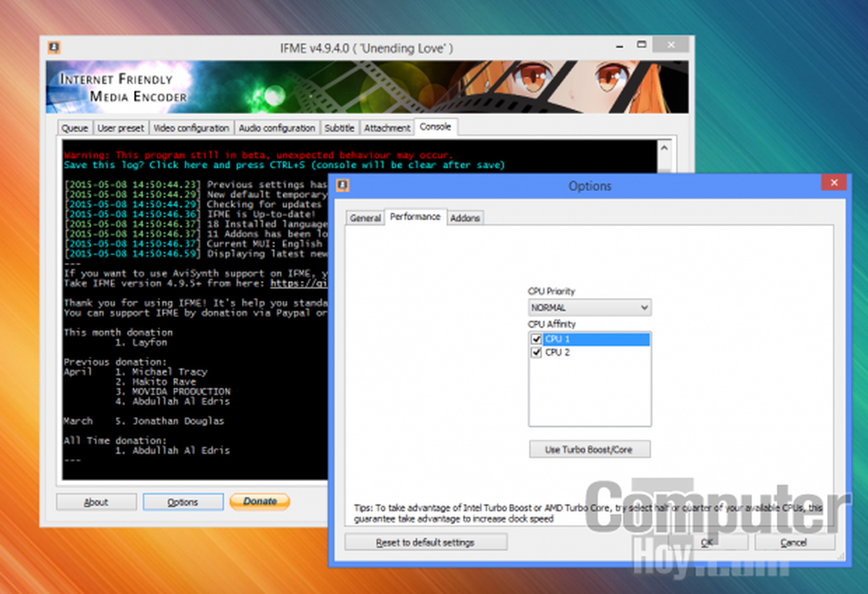The image size is (868, 594).
Task: Close the Options dialog
Action: pos(834,182)
